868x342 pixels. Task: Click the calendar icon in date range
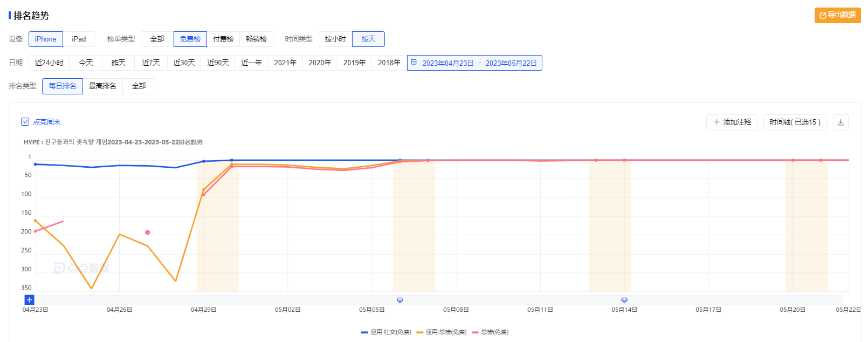tap(414, 63)
